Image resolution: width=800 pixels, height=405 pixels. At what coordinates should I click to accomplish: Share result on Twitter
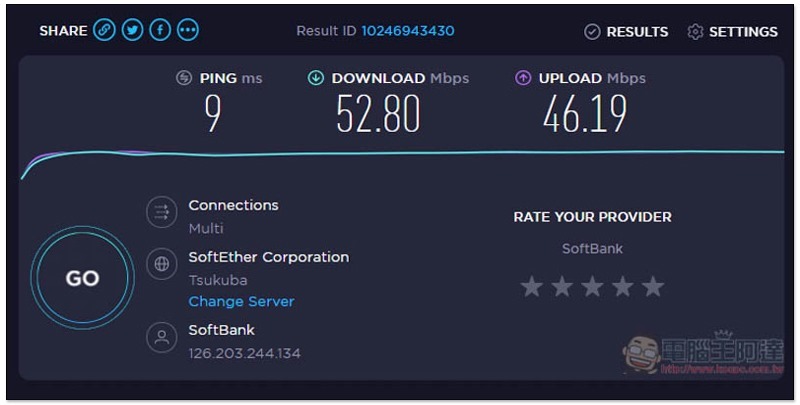pyautogui.click(x=132, y=31)
